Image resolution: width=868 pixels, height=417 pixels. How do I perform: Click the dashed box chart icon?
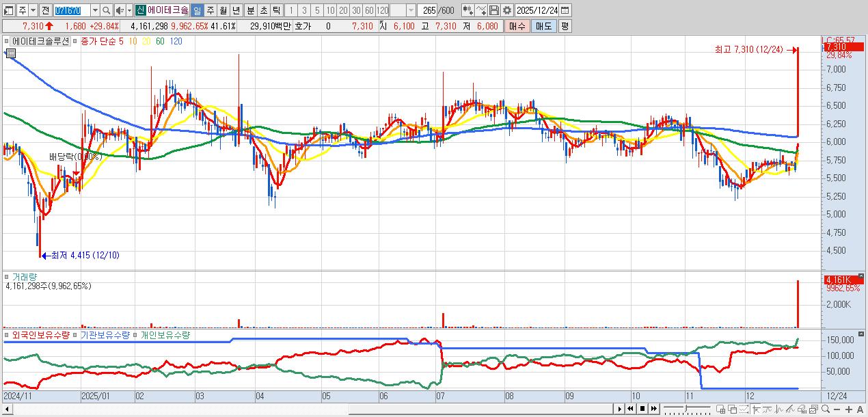click(744, 409)
